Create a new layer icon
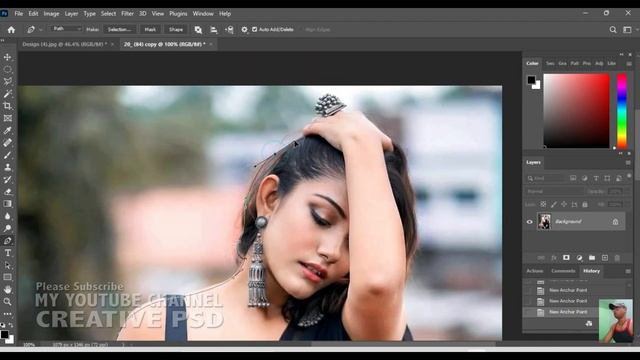640x360 pixels. [x=605, y=258]
